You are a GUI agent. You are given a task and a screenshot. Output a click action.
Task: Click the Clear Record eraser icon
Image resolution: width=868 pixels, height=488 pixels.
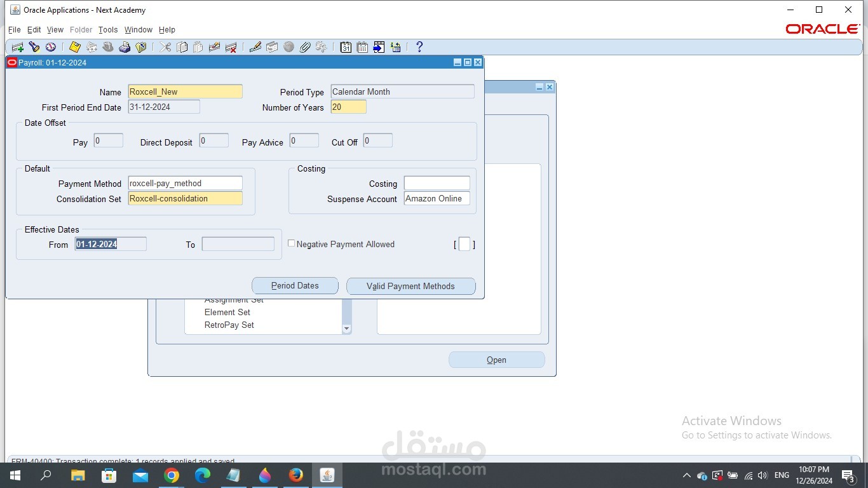tap(215, 47)
